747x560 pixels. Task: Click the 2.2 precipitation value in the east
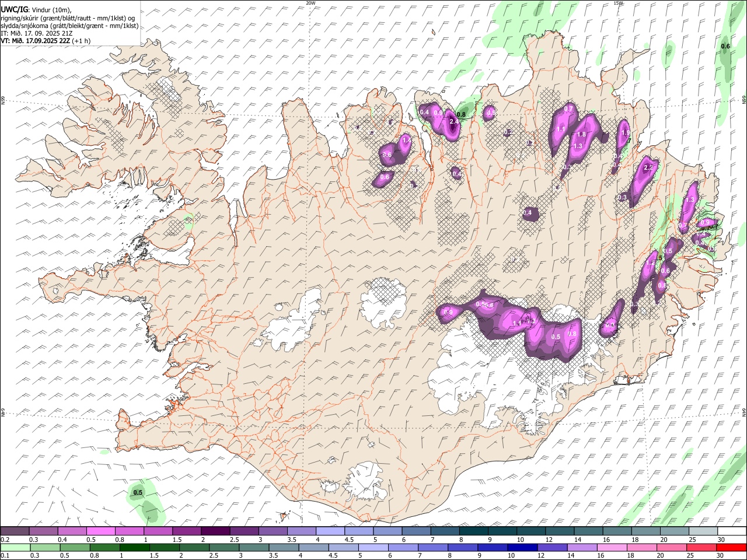pos(648,168)
